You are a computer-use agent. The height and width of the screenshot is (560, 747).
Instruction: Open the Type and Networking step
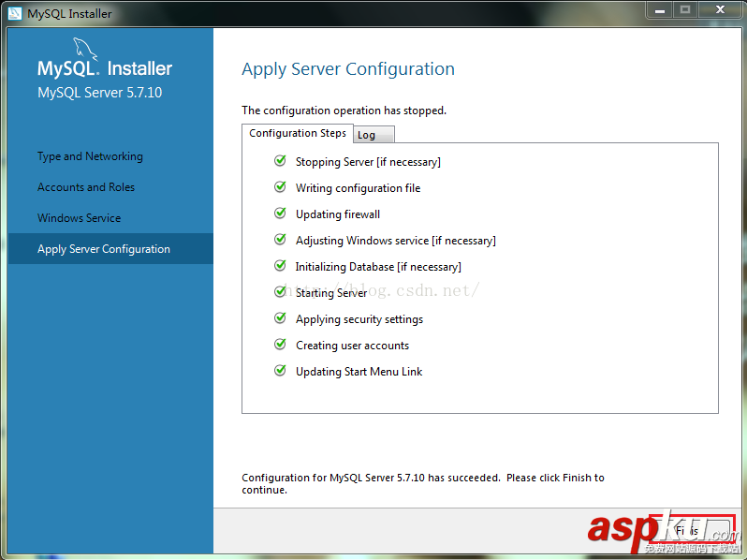pyautogui.click(x=90, y=156)
